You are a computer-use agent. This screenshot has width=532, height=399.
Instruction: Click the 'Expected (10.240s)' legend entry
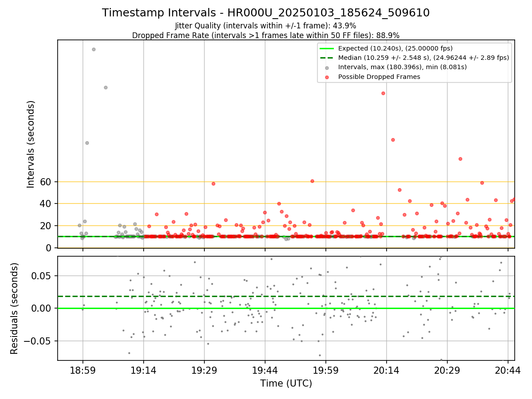coord(395,48)
